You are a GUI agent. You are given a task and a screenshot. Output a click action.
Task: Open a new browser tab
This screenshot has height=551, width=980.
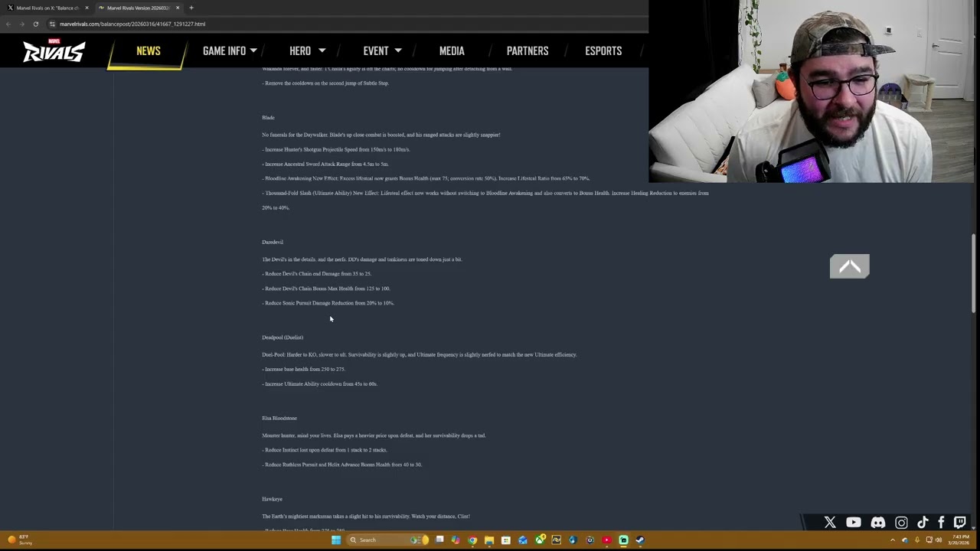pos(191,8)
